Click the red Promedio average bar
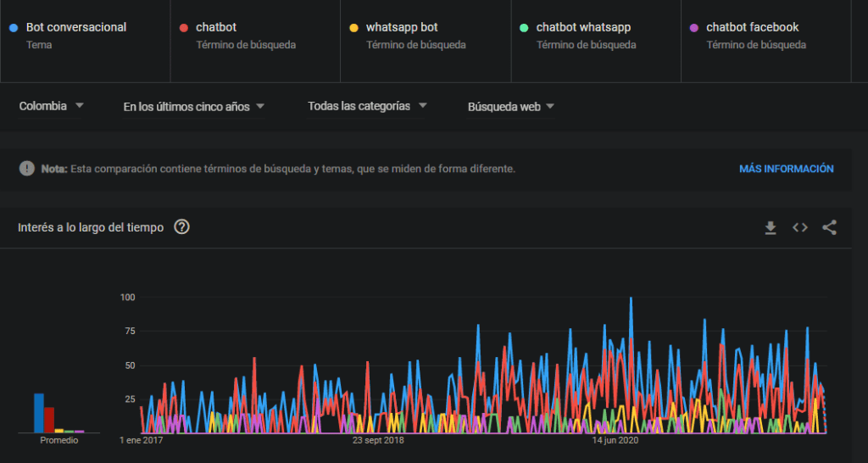 click(x=49, y=420)
